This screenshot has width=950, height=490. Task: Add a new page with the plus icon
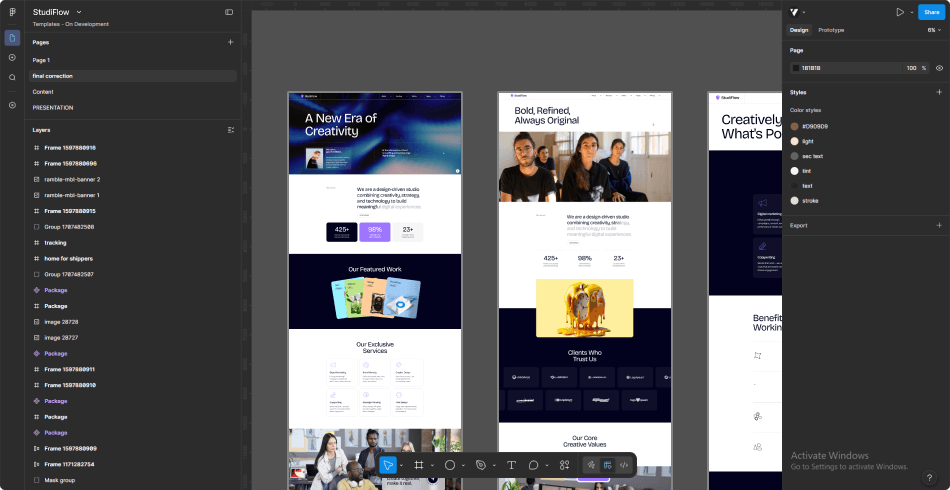tap(230, 42)
